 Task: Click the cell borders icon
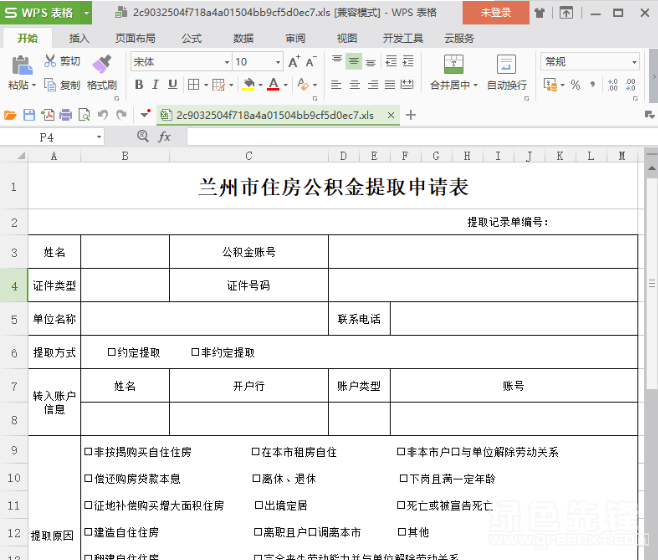pyautogui.click(x=193, y=85)
